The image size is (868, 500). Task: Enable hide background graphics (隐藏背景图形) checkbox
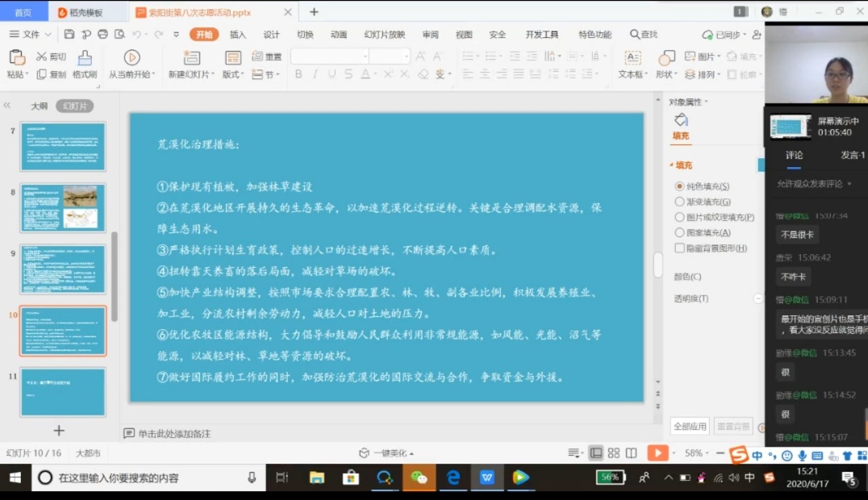(679, 248)
